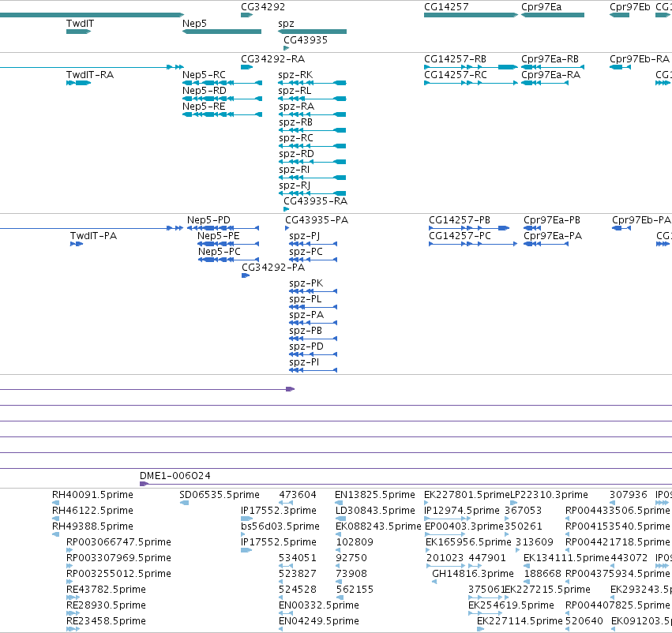Click the spz-RI transcript label
The height and width of the screenshot is (633, 672).
coord(294,170)
